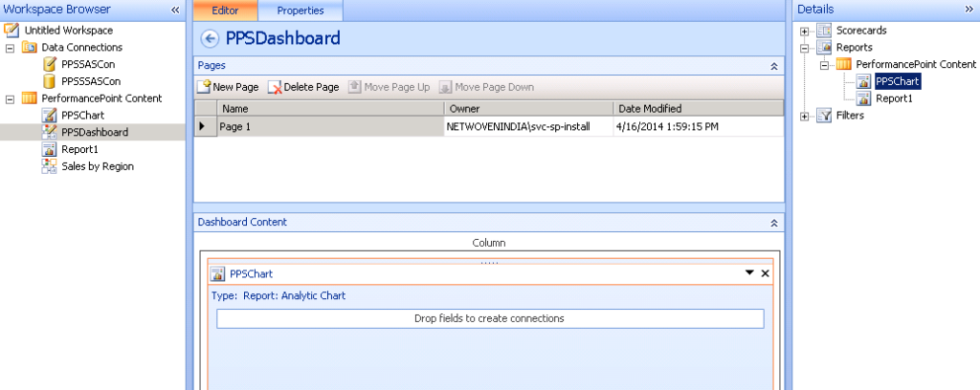This screenshot has height=390, width=980.
Task: Open the PPSChart item dropdown arrow
Action: tap(749, 272)
